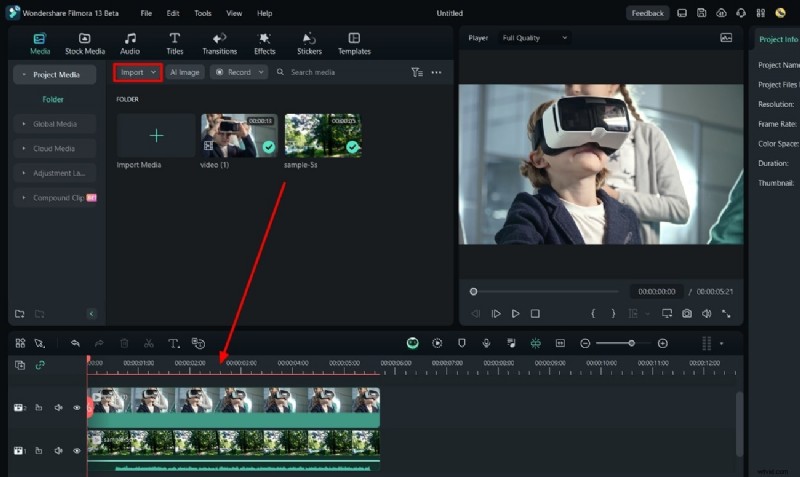
Task: Expand the Project Media tree item
Action: point(55,74)
